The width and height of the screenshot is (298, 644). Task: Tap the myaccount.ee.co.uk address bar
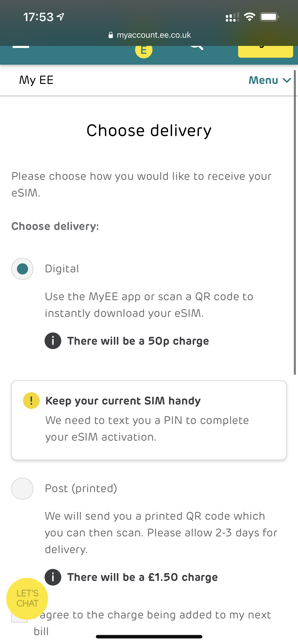tap(153, 35)
